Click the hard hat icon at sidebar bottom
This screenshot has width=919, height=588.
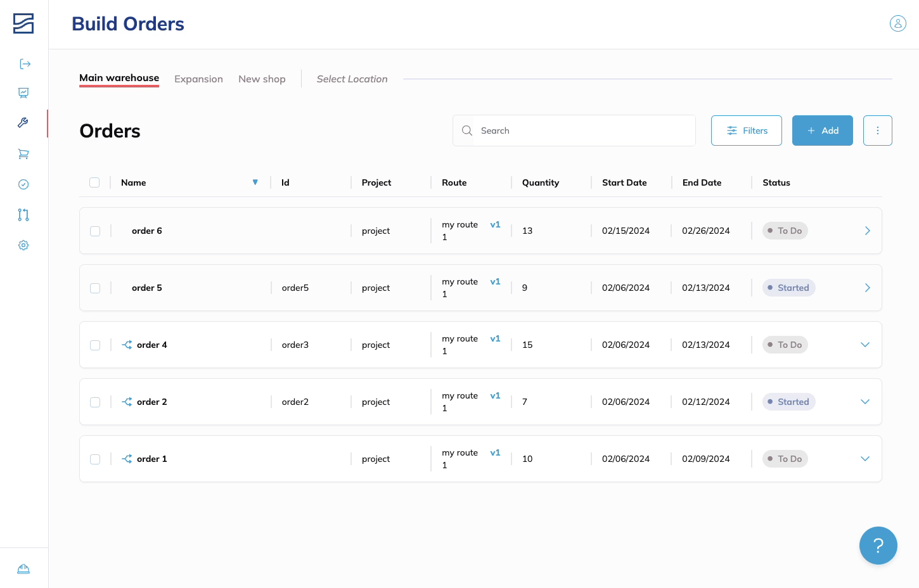pos(23,568)
